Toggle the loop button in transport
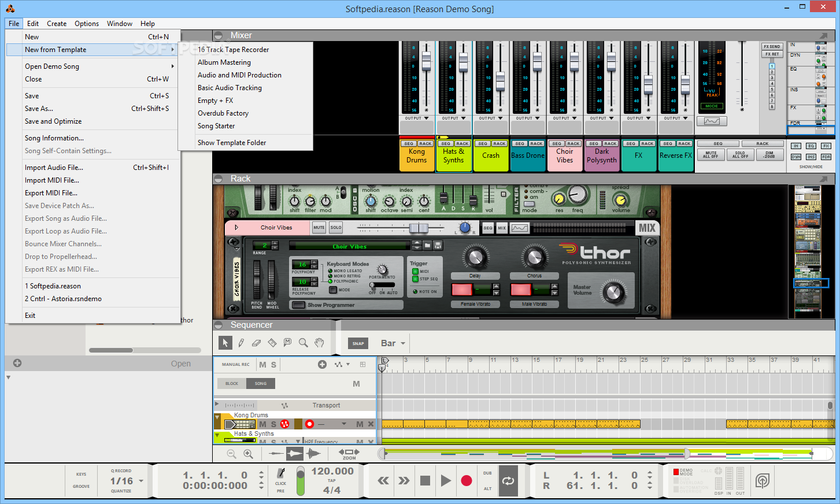 coord(508,480)
